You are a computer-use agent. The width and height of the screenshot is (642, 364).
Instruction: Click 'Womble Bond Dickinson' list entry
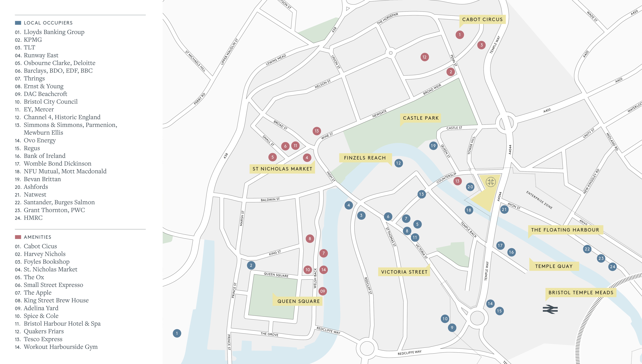[x=58, y=164]
